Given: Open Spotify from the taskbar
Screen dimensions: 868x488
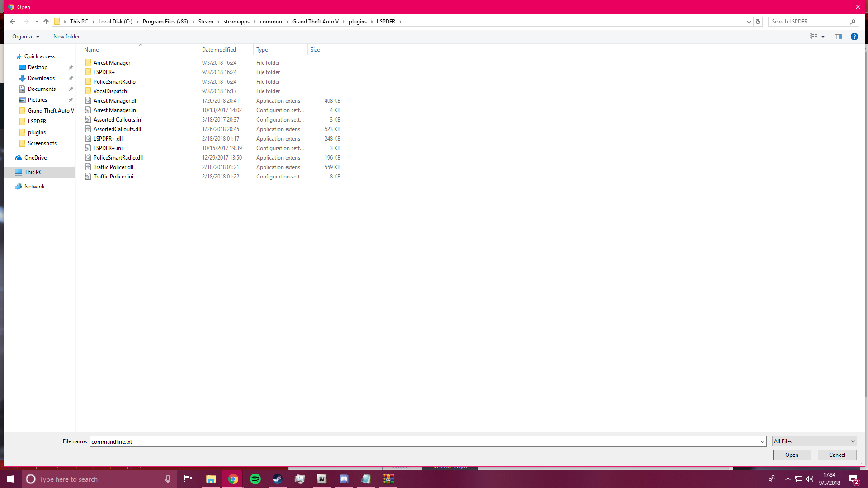Looking at the screenshot, I should (x=255, y=479).
